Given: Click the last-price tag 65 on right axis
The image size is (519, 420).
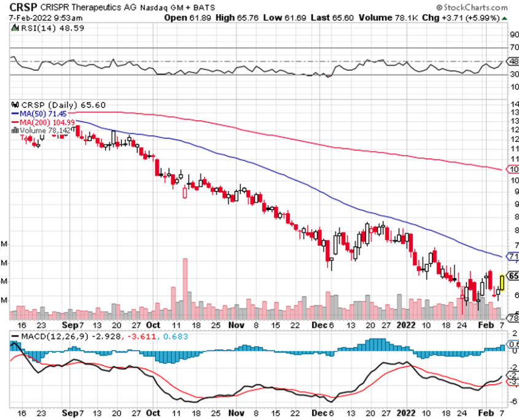Looking at the screenshot, I should point(512,276).
